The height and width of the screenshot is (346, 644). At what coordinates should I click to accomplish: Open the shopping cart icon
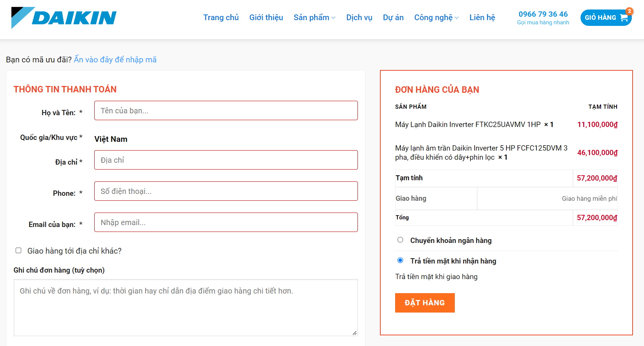(624, 18)
